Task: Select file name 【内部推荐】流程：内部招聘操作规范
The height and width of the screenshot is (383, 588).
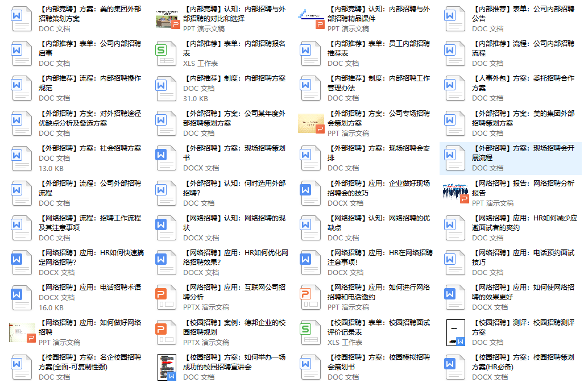Action: pos(90,83)
